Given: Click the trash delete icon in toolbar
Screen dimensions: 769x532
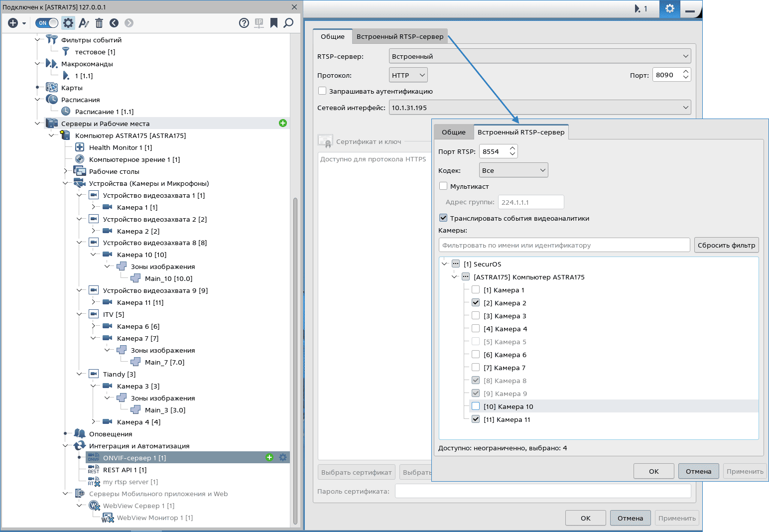Looking at the screenshot, I should tap(99, 23).
